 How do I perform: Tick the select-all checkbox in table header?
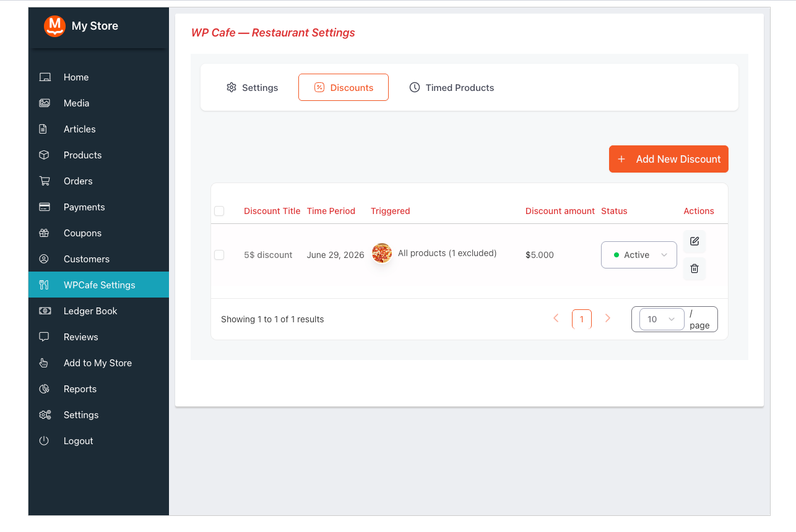(219, 211)
